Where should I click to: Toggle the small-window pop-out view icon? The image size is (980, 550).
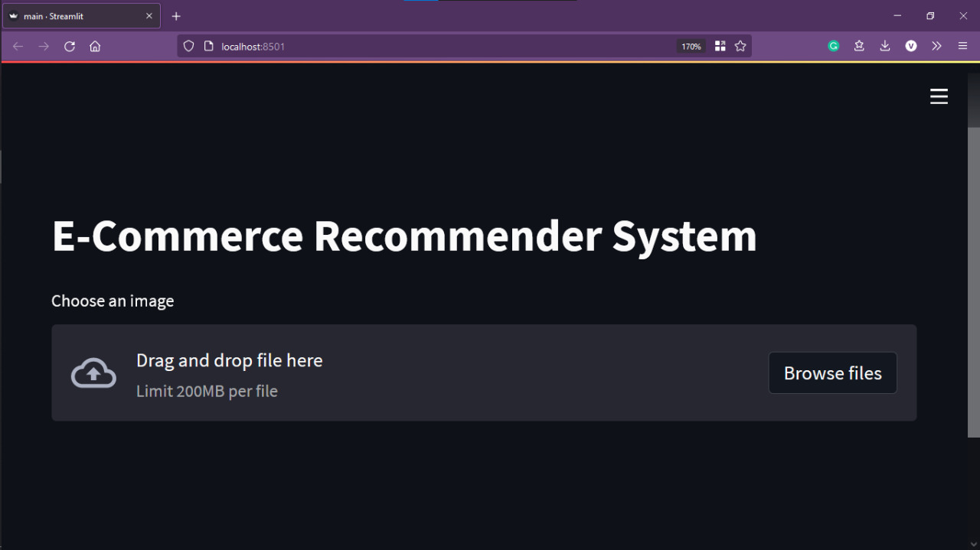coord(720,46)
